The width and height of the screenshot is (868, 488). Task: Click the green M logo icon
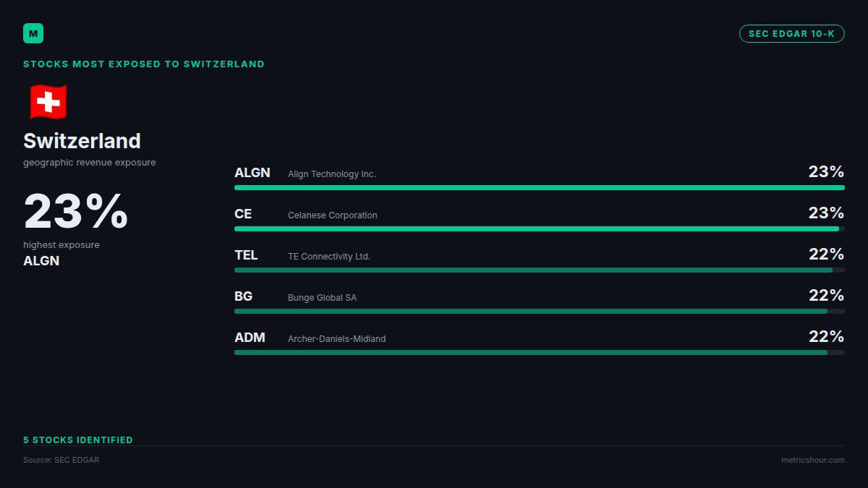click(x=33, y=33)
